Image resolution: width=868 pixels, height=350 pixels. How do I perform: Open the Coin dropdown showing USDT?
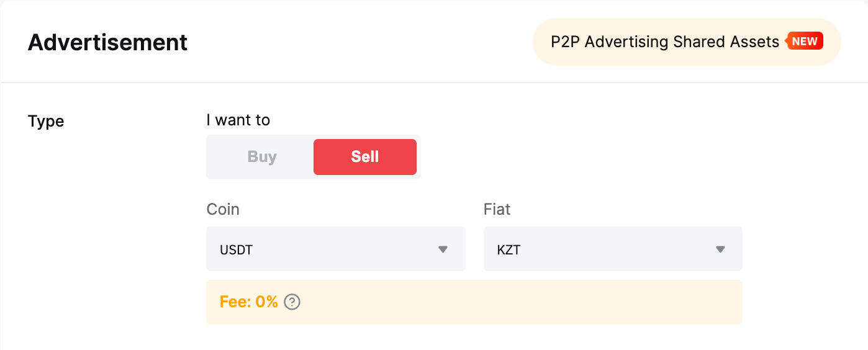(335, 249)
